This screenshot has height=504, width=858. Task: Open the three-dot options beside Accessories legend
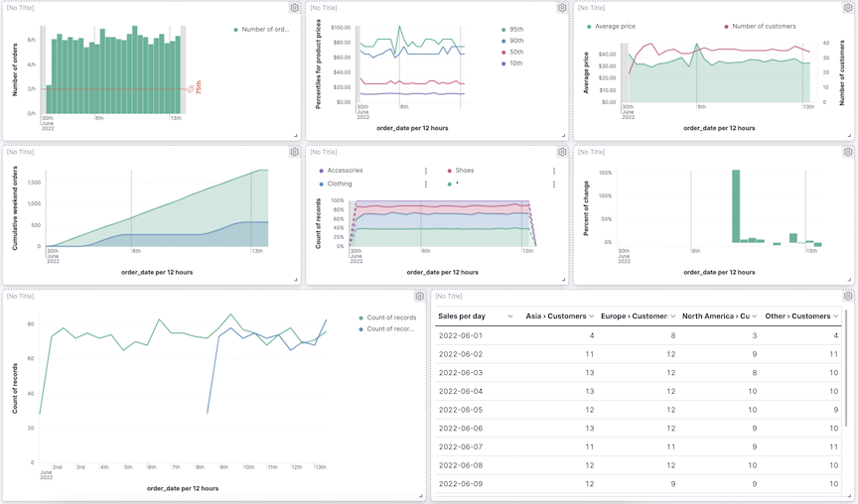pyautogui.click(x=426, y=171)
